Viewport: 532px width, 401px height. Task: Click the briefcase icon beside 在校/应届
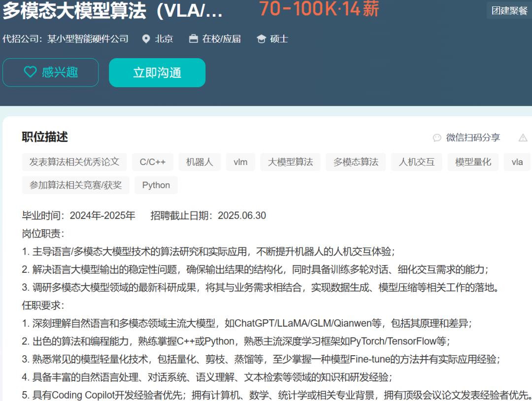point(194,39)
